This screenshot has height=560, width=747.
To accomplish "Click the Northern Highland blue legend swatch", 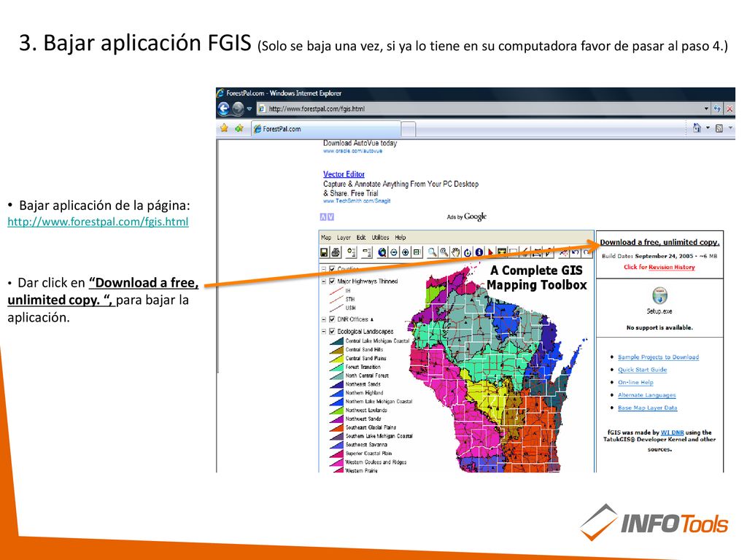I will click(337, 393).
